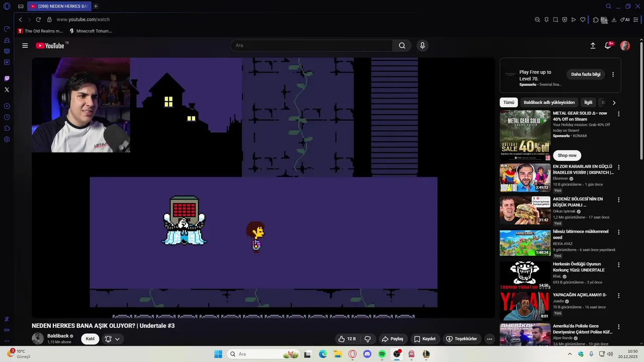
Task: Open the easy setup sliders icon
Action: point(636,20)
